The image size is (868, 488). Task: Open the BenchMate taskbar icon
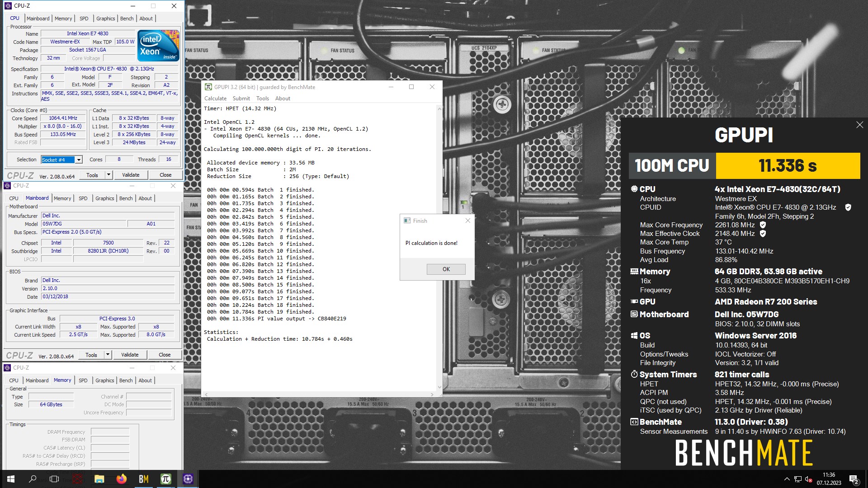tap(144, 479)
